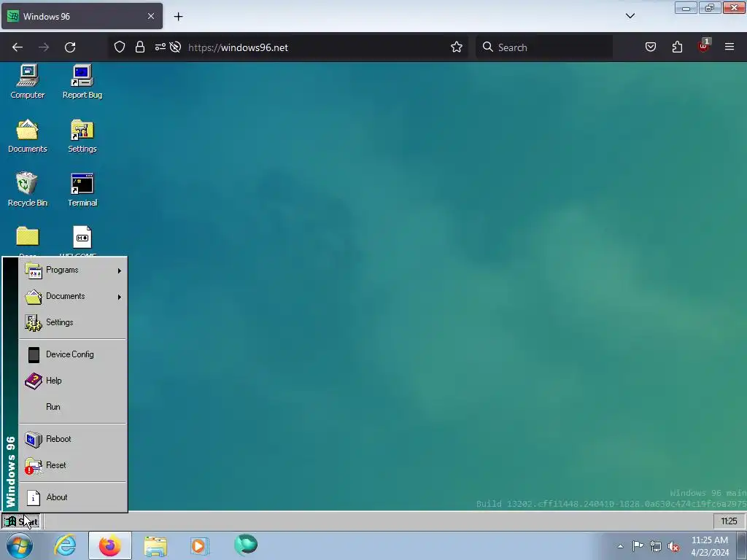
Task: Open the uBlock Origin extension icon
Action: (704, 46)
